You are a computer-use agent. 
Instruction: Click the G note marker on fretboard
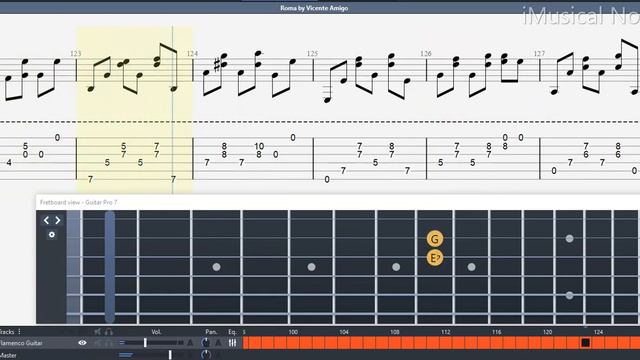click(435, 239)
